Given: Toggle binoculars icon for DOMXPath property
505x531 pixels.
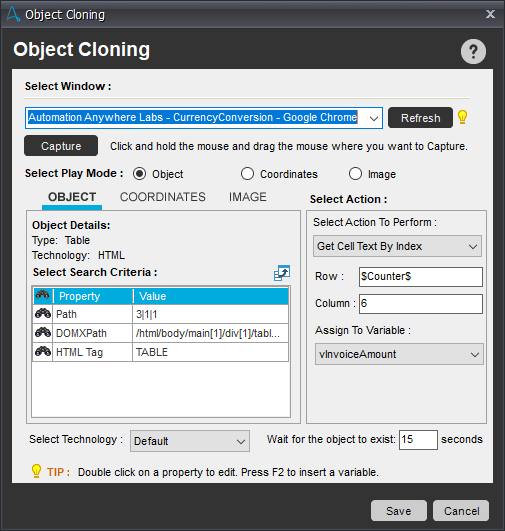Looking at the screenshot, I should pyautogui.click(x=43, y=333).
